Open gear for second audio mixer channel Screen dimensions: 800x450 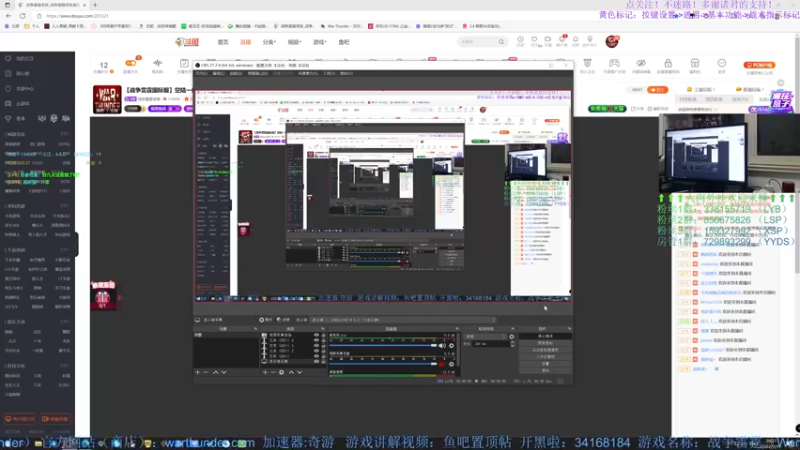pyautogui.click(x=452, y=364)
